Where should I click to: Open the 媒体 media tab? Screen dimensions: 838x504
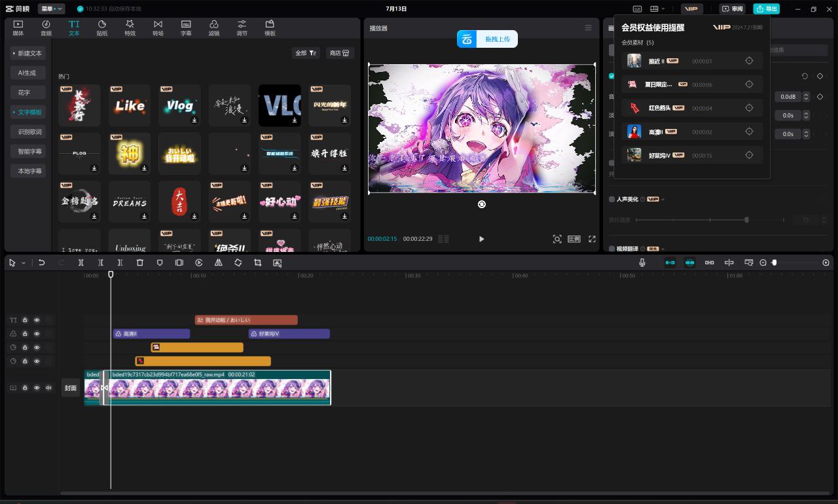click(18, 27)
